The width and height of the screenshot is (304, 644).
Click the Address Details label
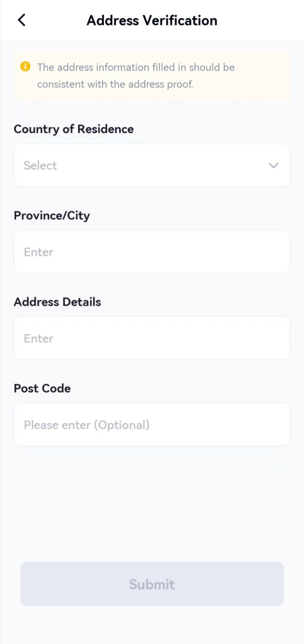click(x=57, y=302)
